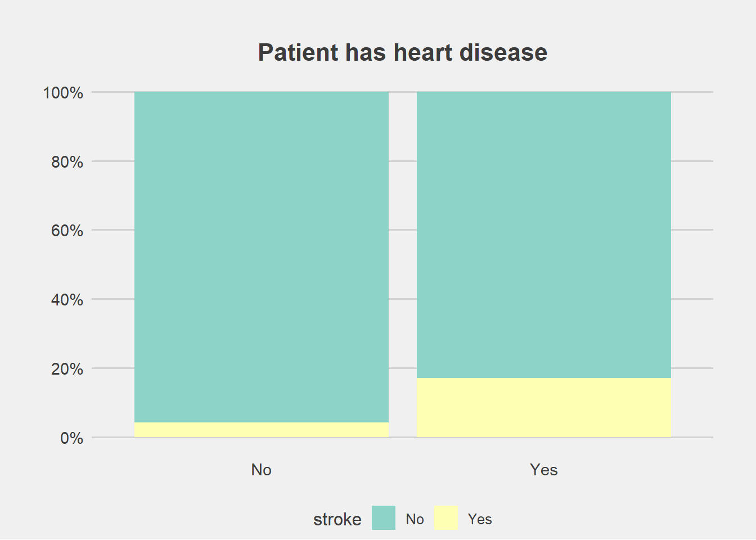Click the 60% y-axis tick label
This screenshot has height=540, width=756.
pyautogui.click(x=67, y=231)
